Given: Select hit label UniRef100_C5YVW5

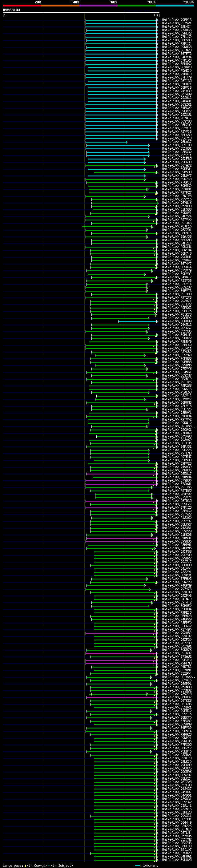Looking at the screenshot, I should [177, 836].
